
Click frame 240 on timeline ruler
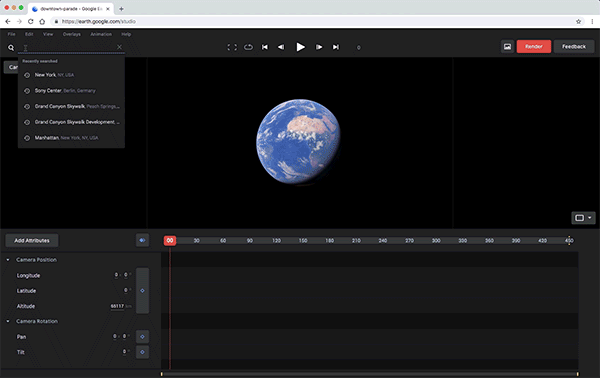(x=383, y=241)
